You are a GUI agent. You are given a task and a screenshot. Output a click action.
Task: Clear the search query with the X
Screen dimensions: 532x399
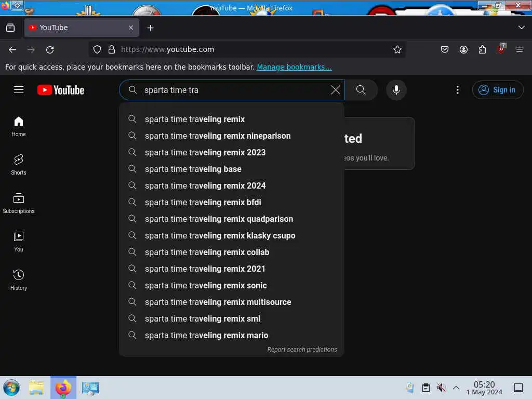coord(335,90)
